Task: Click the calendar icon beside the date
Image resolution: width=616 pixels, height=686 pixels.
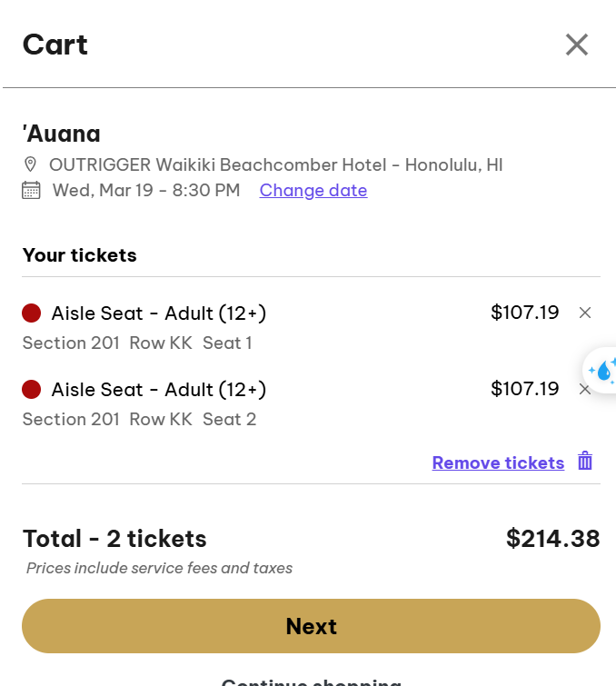Action: tap(31, 190)
